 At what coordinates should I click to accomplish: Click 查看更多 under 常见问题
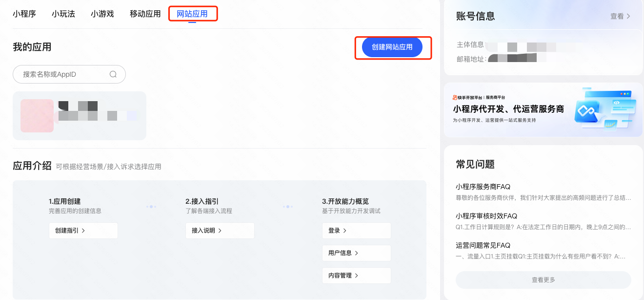(543, 280)
